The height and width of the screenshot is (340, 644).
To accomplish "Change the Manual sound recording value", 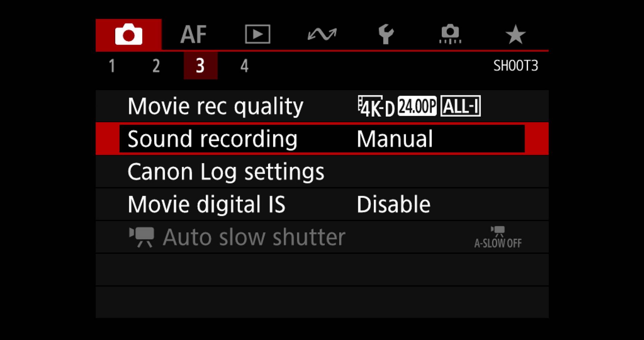I will click(395, 139).
